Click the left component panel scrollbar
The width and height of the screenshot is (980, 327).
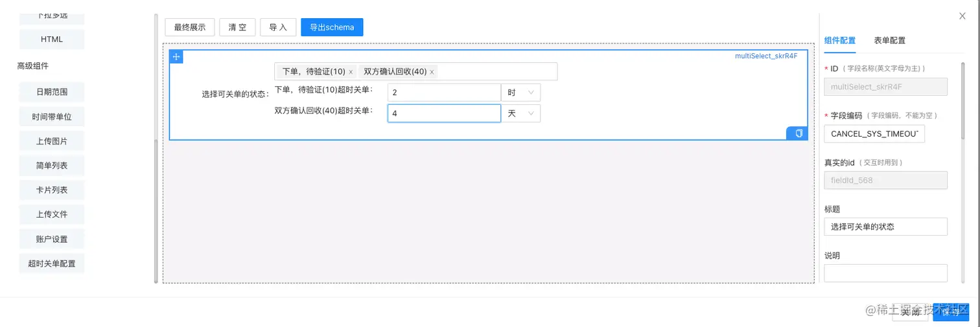156,210
